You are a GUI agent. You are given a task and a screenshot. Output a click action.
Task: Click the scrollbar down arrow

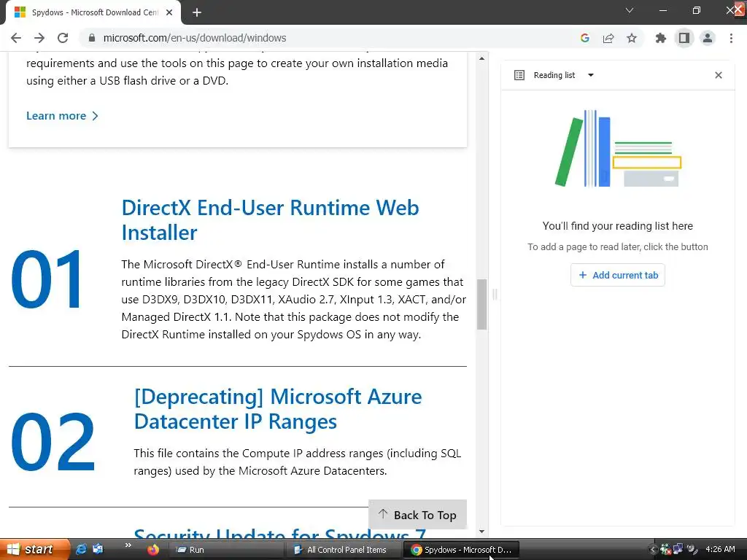481,532
